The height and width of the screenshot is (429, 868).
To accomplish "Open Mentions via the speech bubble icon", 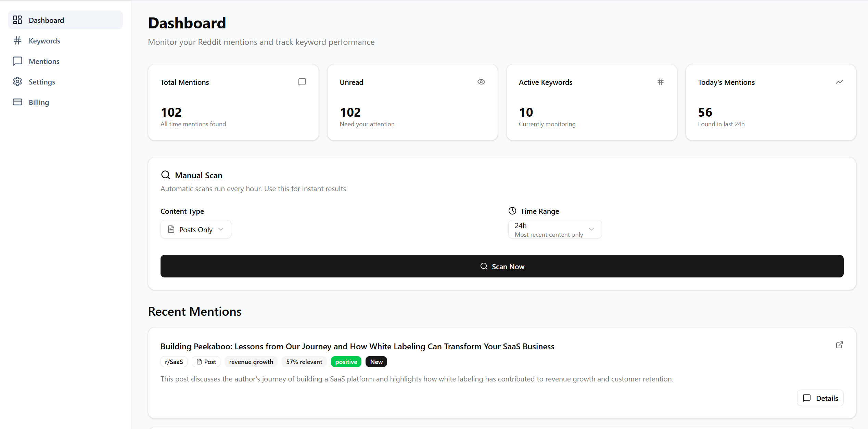I will tap(17, 61).
